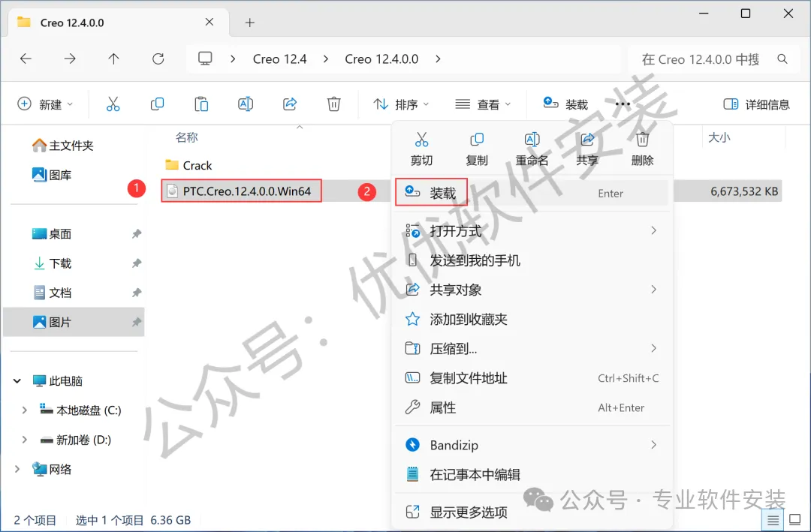
Task: Select 新加卷 (D:) in the sidebar
Action: [x=76, y=440]
